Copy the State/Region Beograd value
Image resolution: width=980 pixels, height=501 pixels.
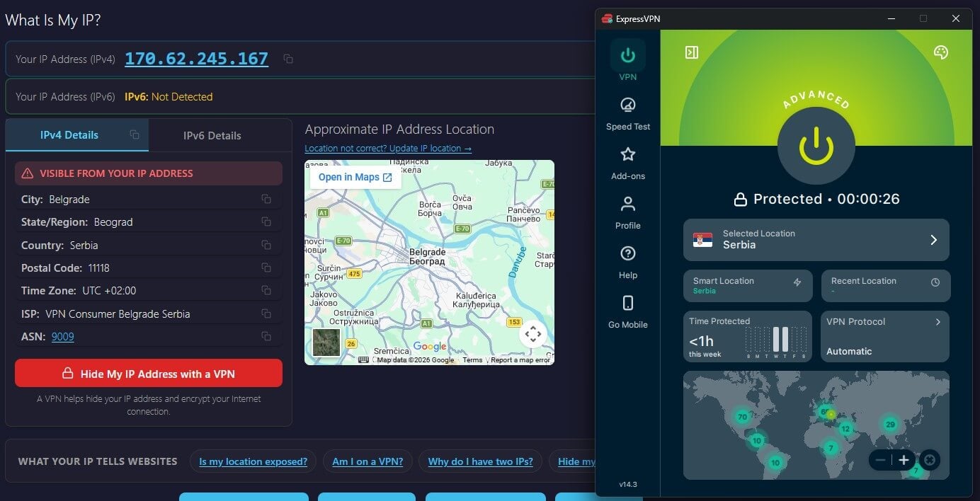(266, 222)
